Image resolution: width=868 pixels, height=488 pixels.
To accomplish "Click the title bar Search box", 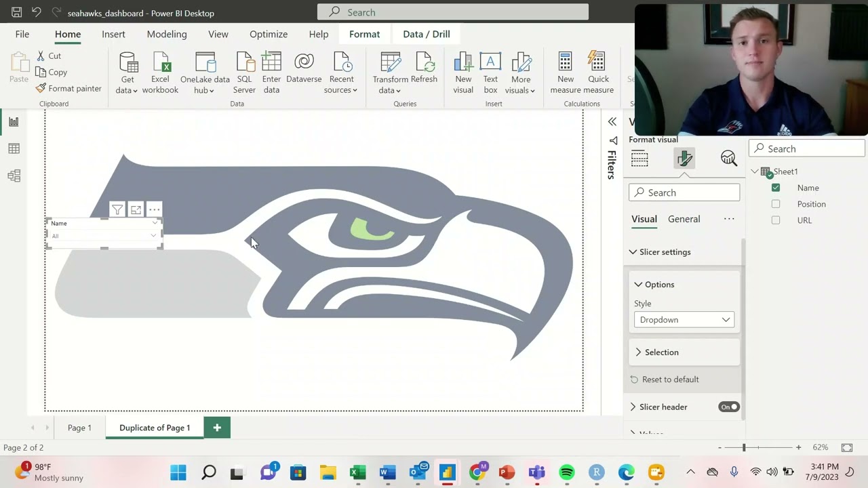I will [453, 12].
